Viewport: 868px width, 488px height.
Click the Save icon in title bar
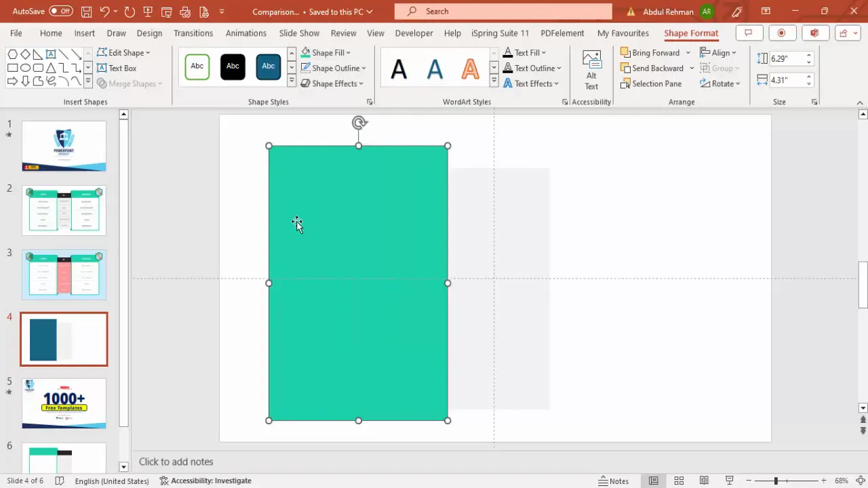86,12
